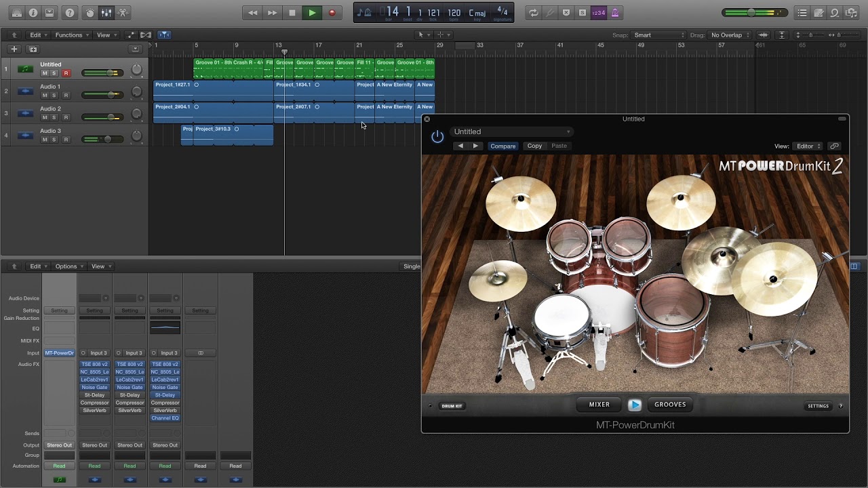Open the Mixer View menu

[100, 266]
